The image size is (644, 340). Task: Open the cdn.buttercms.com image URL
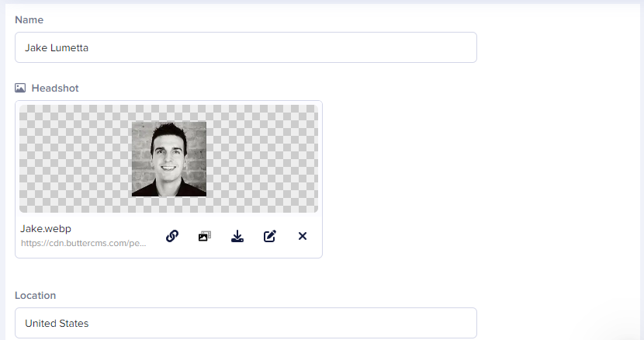point(83,243)
